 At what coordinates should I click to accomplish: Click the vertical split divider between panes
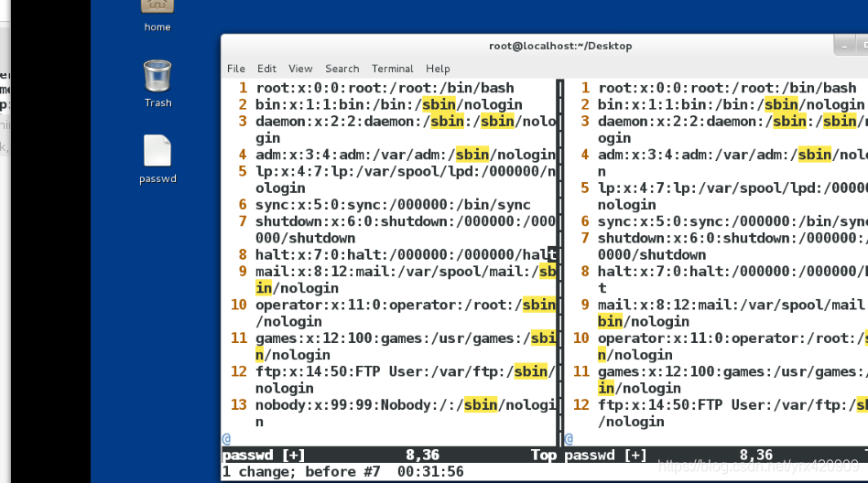(x=560, y=263)
